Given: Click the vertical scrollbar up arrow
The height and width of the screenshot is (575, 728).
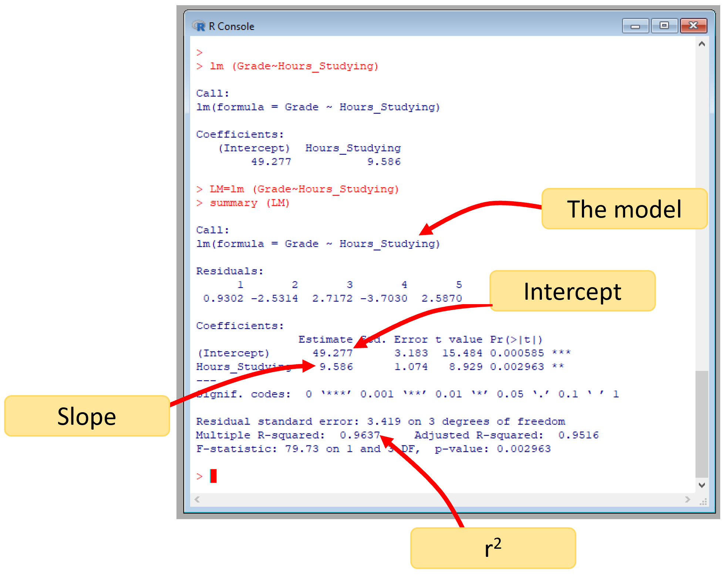Looking at the screenshot, I should pos(702,44).
